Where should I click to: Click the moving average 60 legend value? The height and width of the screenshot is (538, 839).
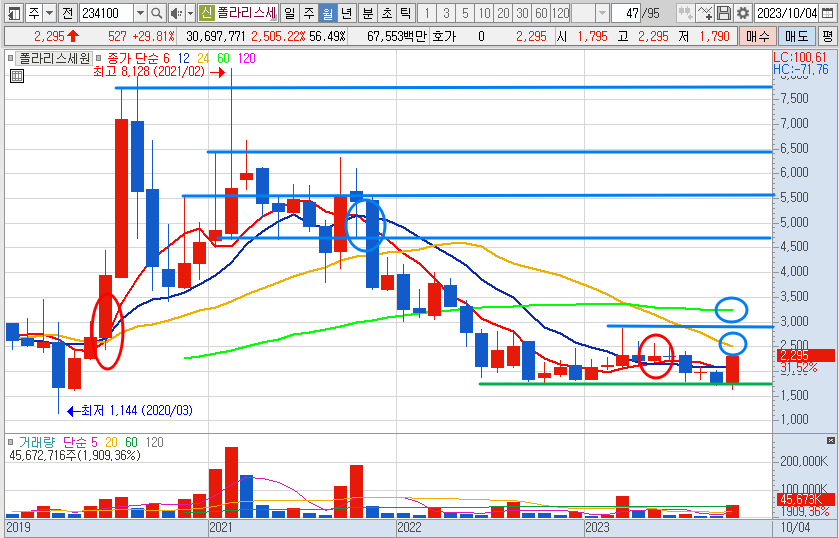tap(223, 58)
